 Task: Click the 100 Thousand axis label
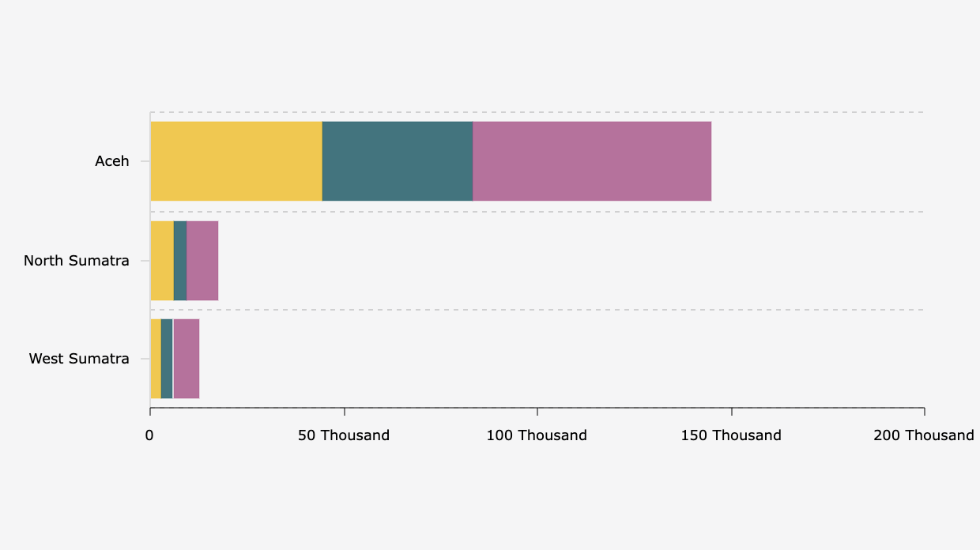click(x=537, y=435)
